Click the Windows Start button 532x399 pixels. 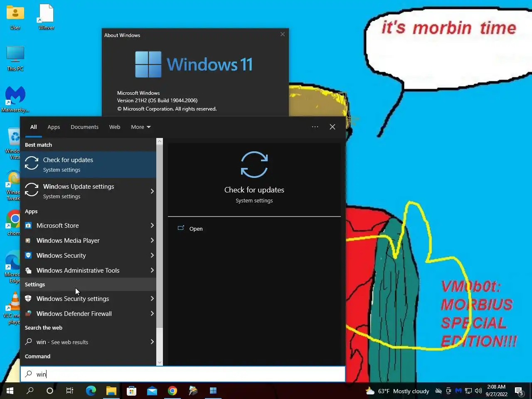tap(10, 391)
